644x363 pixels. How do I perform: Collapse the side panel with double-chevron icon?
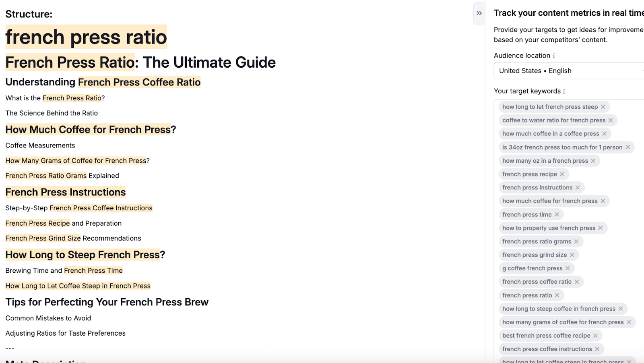pos(479,13)
